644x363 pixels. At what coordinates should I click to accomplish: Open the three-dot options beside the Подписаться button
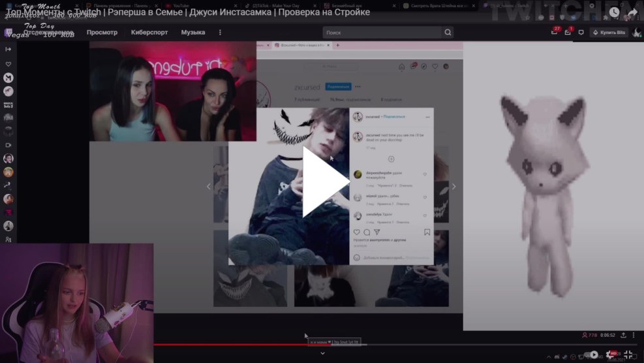358,87
